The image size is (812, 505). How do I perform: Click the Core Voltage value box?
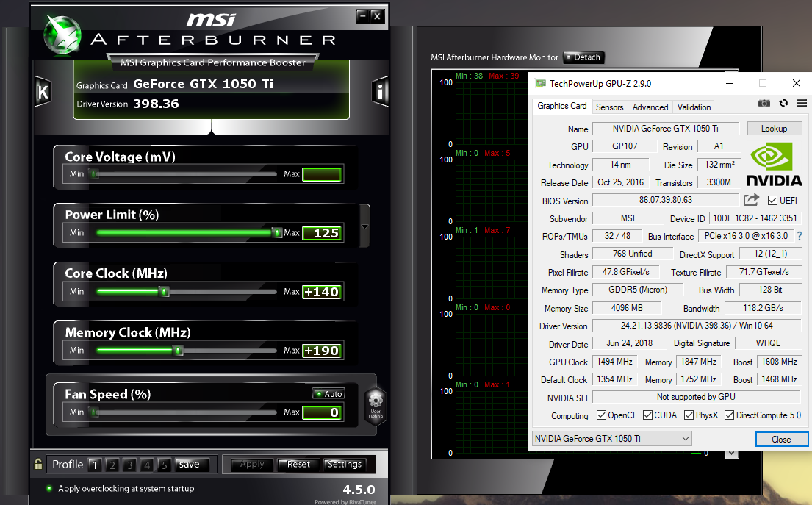pyautogui.click(x=322, y=174)
